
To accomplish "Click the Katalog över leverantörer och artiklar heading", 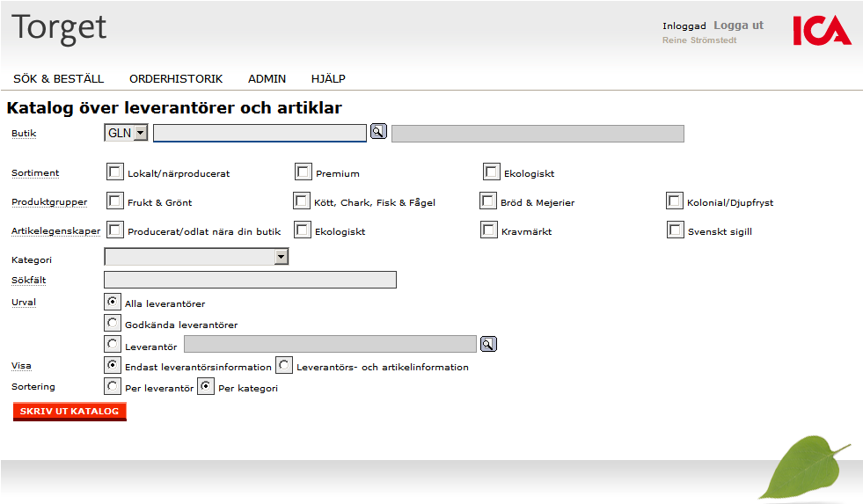I will click(x=174, y=108).
